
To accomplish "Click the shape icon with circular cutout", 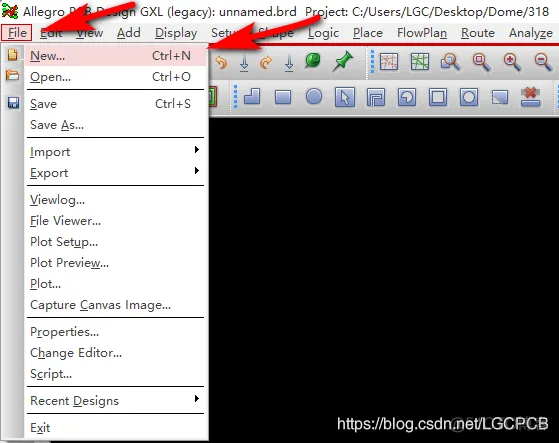I will coord(407,97).
